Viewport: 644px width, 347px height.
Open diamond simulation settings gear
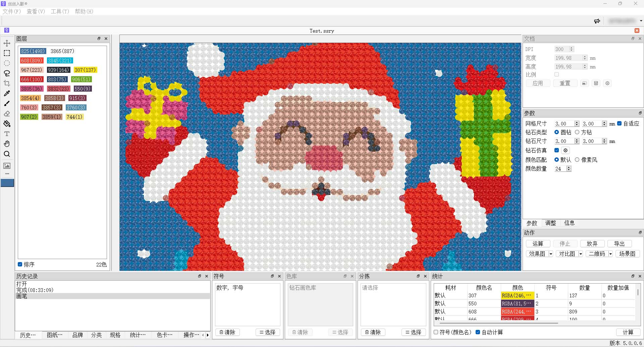(x=566, y=150)
